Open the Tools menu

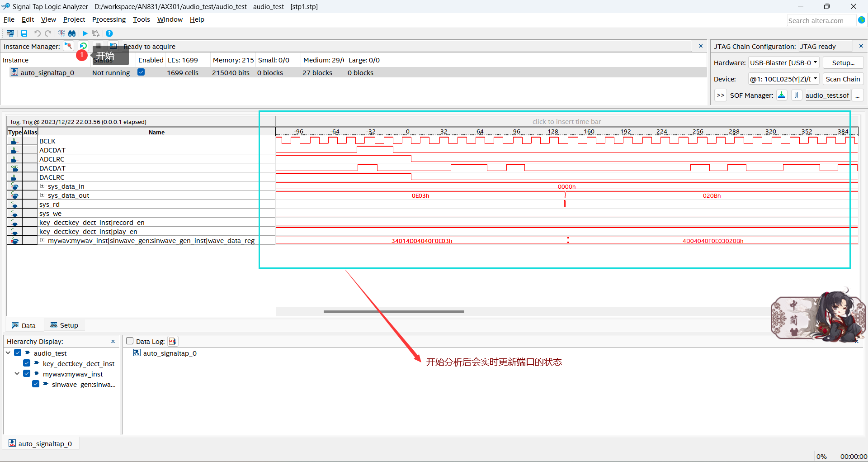(142, 19)
